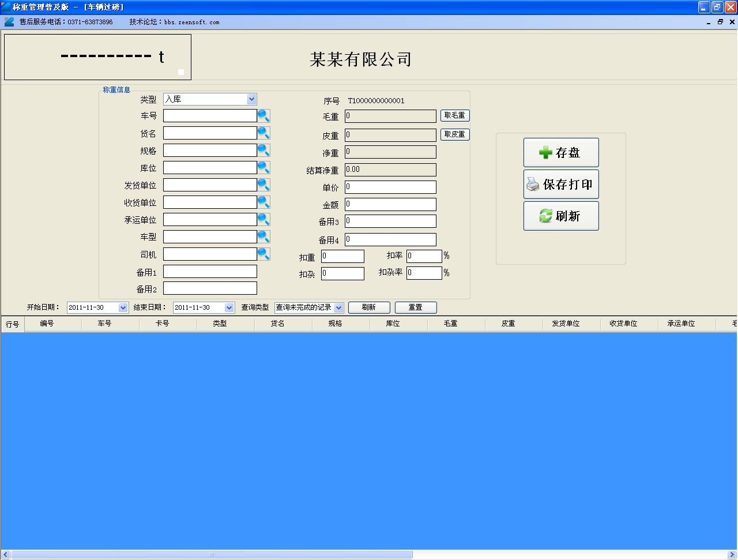Click the 扣杂 input field
The width and height of the screenshot is (738, 560).
[x=342, y=273]
